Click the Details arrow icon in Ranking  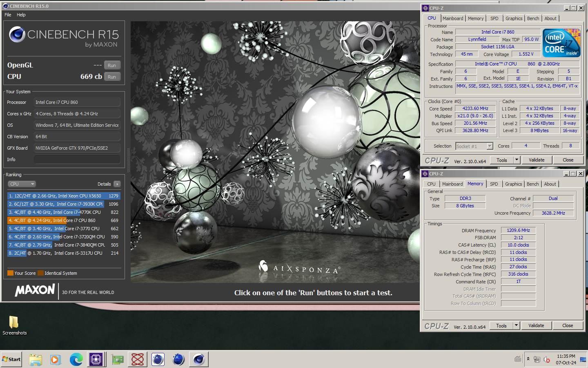coord(117,184)
